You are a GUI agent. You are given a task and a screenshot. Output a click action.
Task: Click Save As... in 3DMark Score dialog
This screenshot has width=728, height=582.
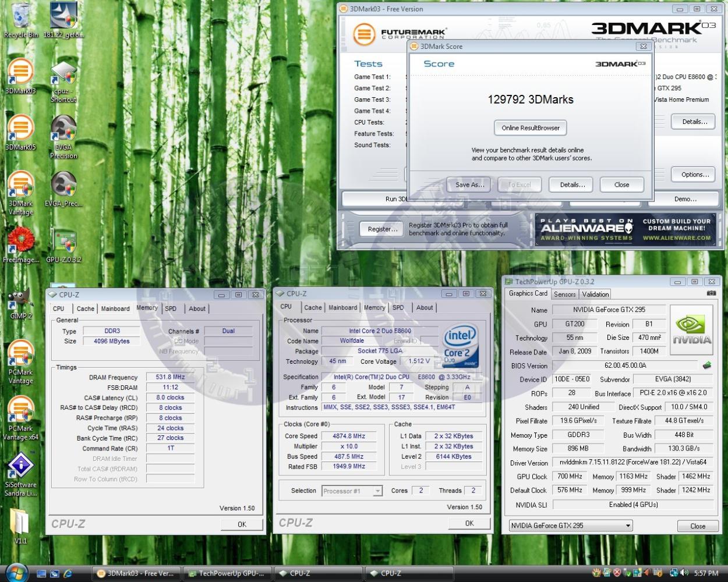point(469,184)
